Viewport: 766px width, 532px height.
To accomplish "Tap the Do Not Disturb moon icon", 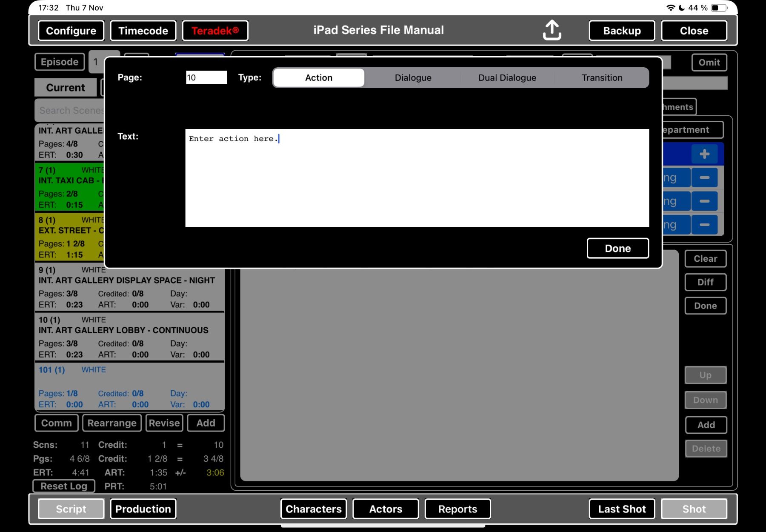I will (x=682, y=8).
